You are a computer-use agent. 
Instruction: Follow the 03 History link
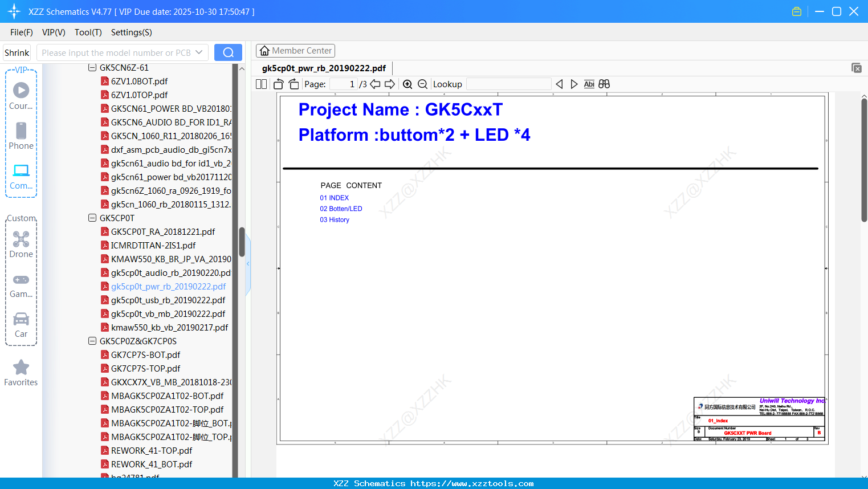335,219
